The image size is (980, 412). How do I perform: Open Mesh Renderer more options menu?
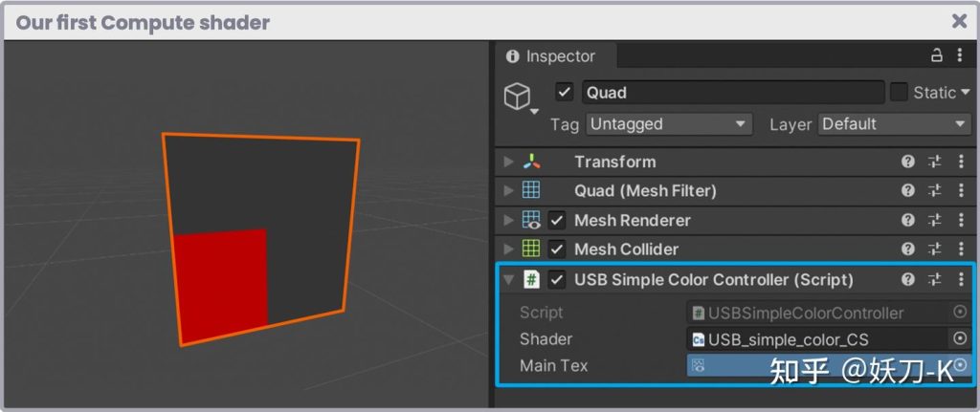tap(961, 221)
